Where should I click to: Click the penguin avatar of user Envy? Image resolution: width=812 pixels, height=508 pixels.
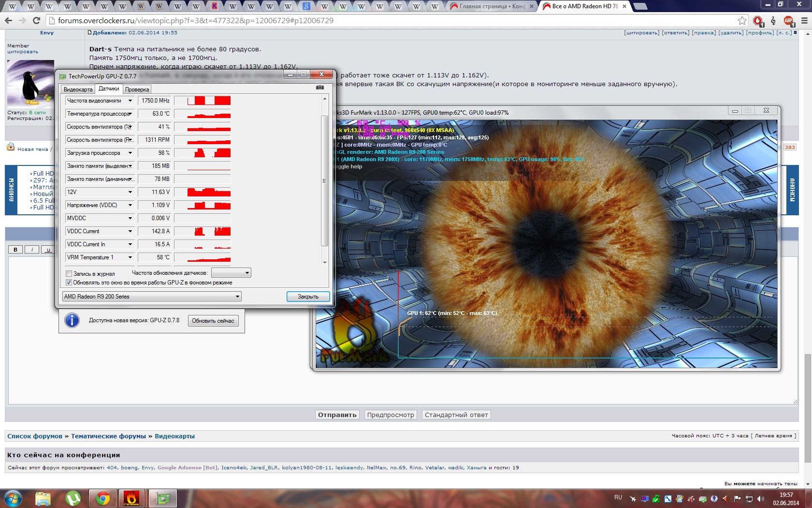30,82
